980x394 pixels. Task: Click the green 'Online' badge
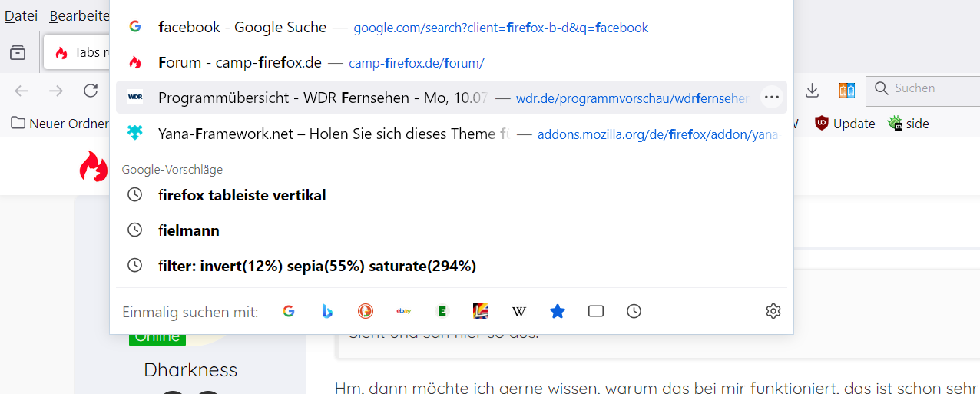click(x=157, y=337)
